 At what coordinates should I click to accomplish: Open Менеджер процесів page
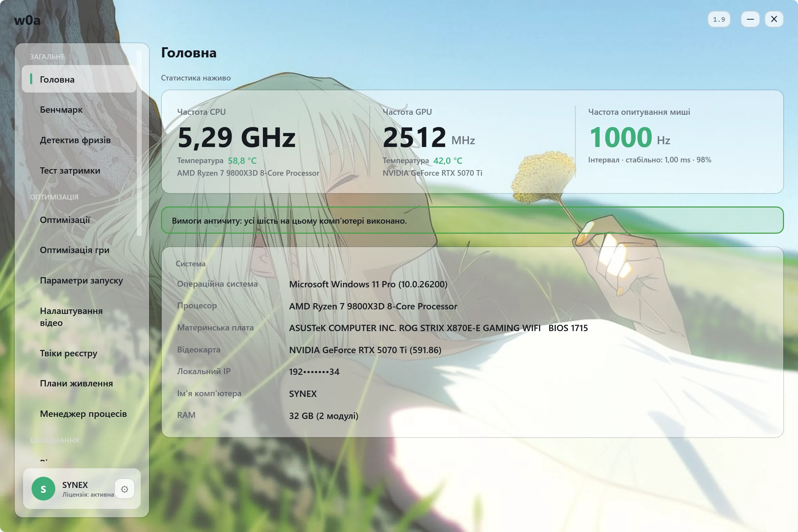[79, 414]
